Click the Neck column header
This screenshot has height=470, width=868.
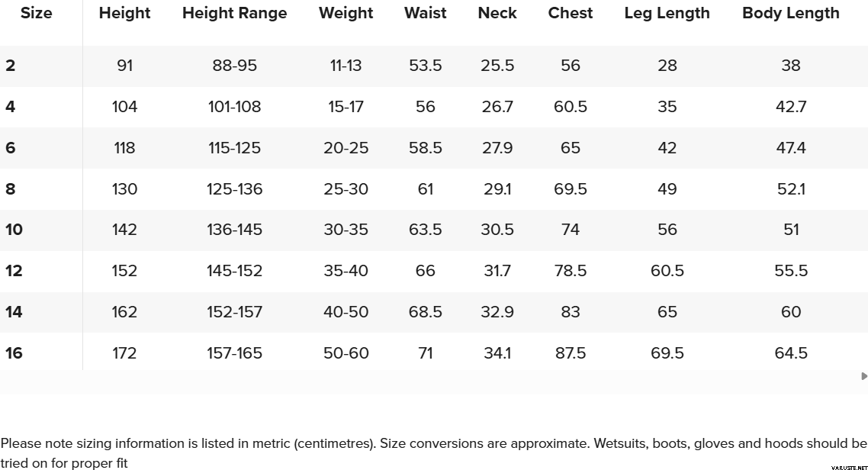click(x=497, y=13)
